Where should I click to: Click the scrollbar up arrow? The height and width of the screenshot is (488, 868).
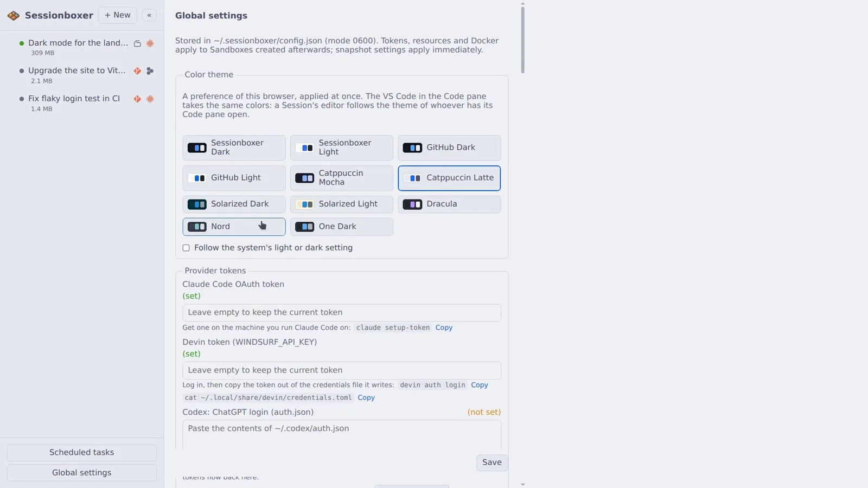coord(522,3)
